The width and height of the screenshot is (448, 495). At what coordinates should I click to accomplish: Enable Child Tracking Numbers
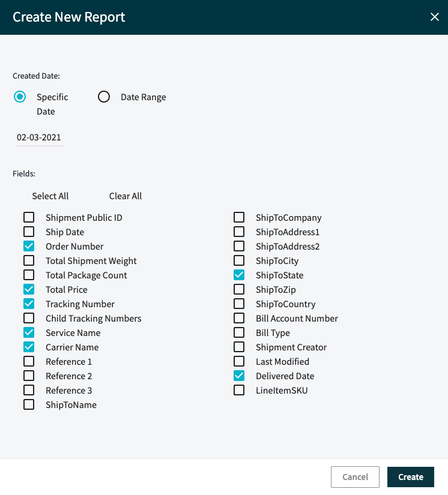(x=28, y=318)
